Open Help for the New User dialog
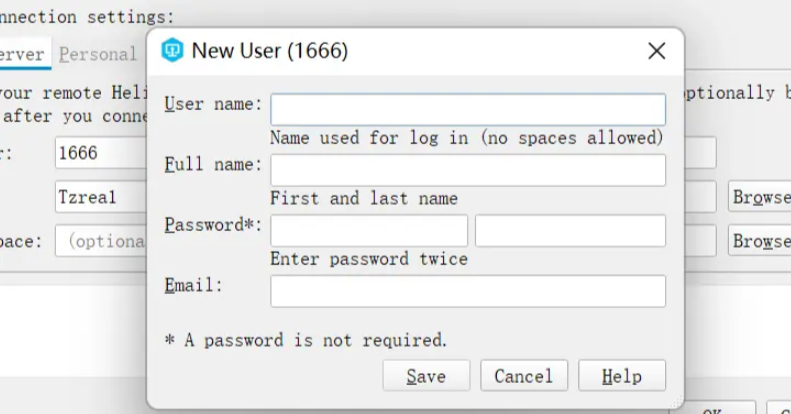Image resolution: width=791 pixels, height=414 pixels. [621, 376]
